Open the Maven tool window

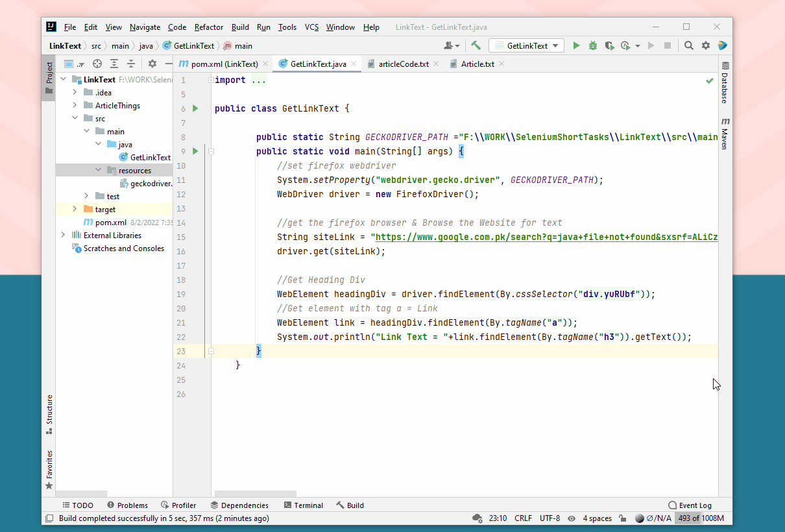tap(725, 134)
